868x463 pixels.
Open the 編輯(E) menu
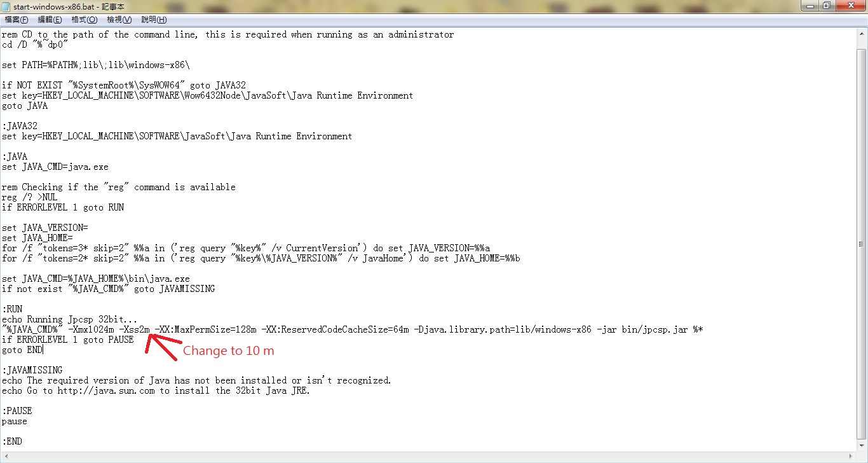click(50, 20)
